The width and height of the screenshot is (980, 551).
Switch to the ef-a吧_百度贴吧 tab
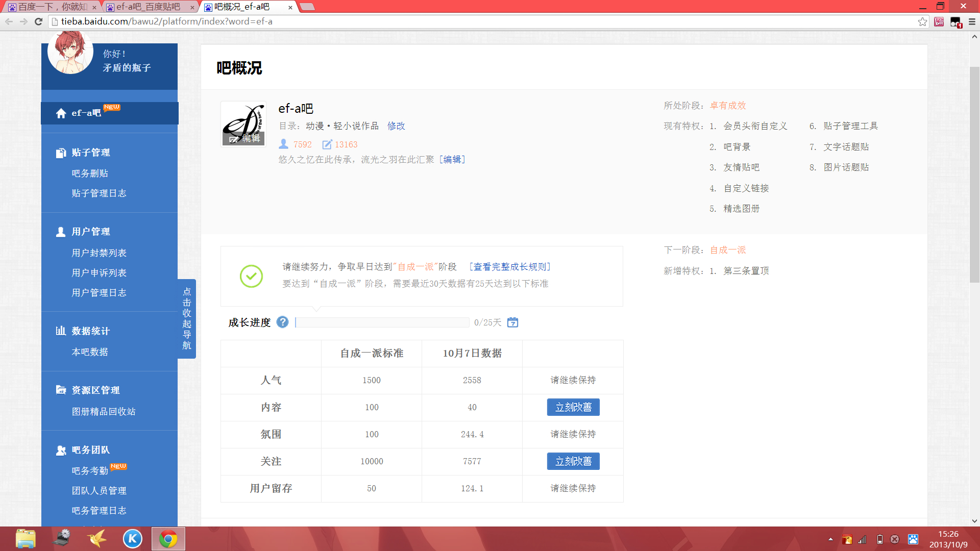pos(148,7)
